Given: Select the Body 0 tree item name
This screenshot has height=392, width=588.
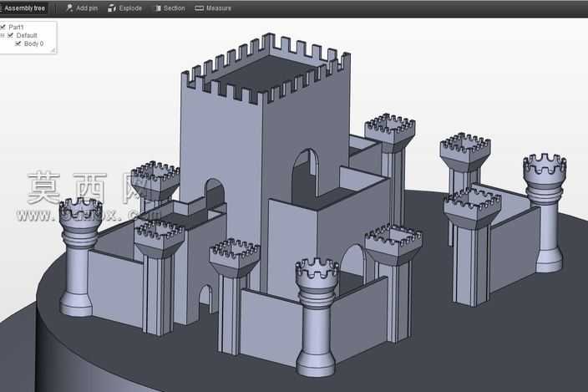Looking at the screenshot, I should 33,43.
